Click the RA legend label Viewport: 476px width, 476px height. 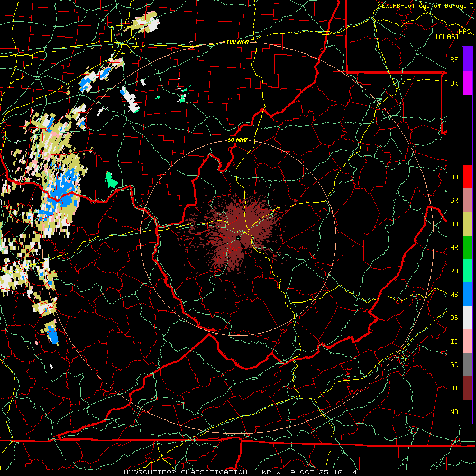(x=454, y=271)
